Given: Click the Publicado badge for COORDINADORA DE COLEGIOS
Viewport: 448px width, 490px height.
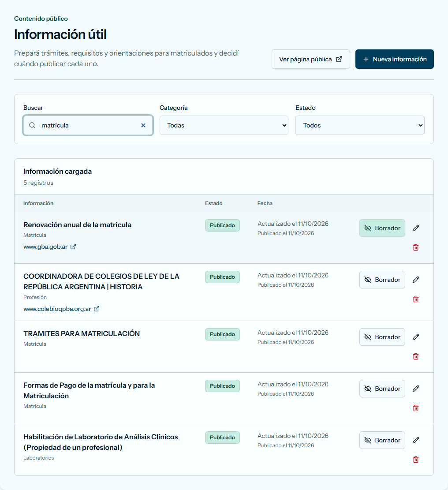Looking at the screenshot, I should [x=222, y=277].
